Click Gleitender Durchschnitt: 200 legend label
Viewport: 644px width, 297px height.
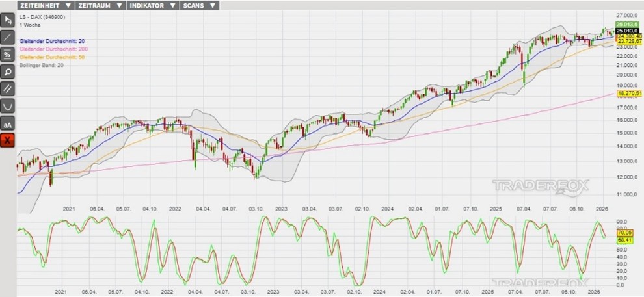point(53,49)
